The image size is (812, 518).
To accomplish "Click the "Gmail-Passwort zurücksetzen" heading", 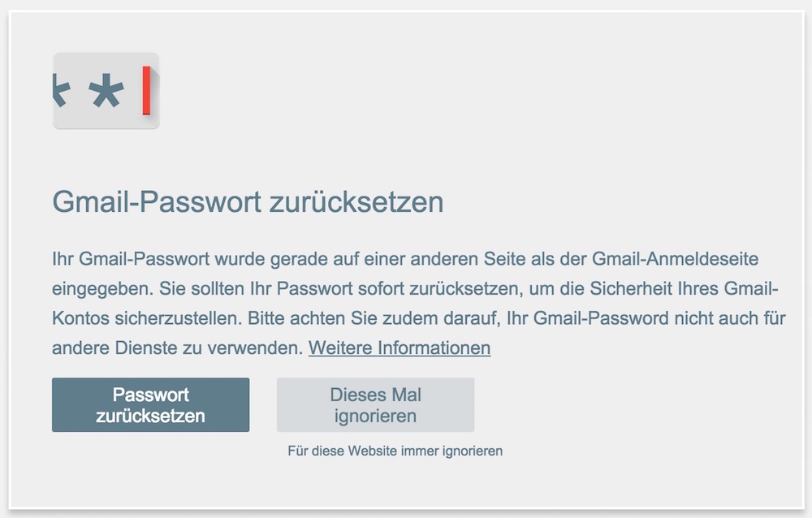I will pos(248,202).
